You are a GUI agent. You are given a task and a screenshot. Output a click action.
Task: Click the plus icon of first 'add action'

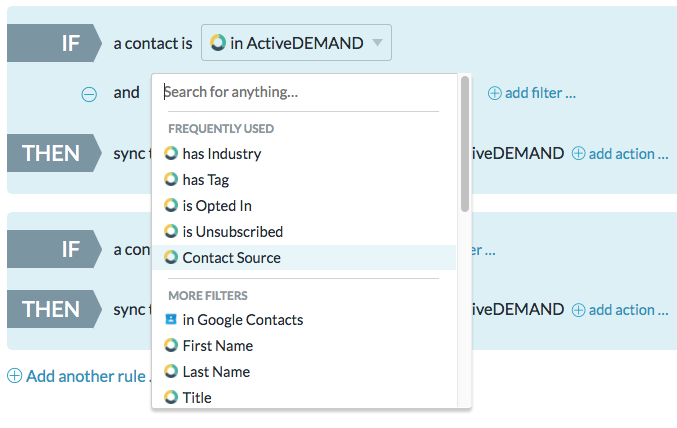tap(579, 153)
